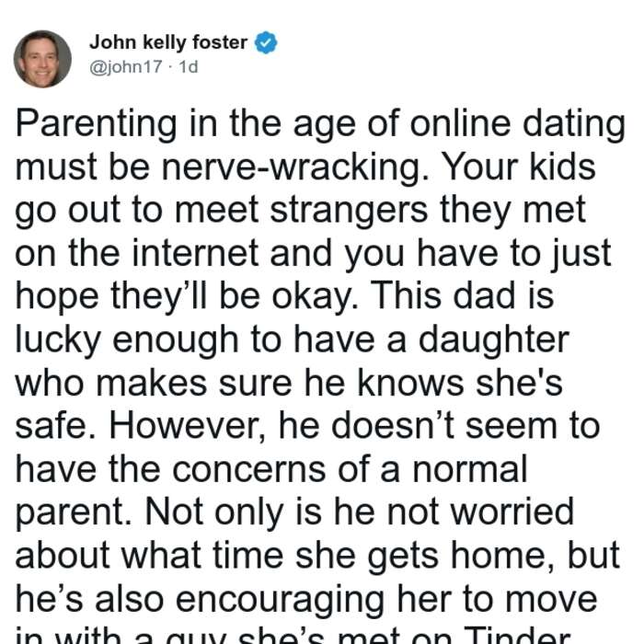Open the John kelly foster display name
This screenshot has height=644, width=644.
click(168, 42)
